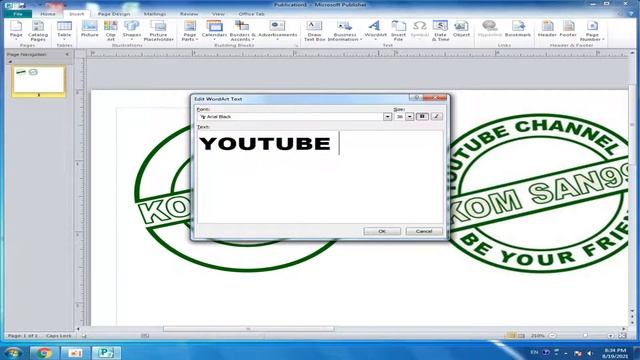Click inside the WordArt text area
The image size is (640, 360).
pyautogui.click(x=320, y=177)
